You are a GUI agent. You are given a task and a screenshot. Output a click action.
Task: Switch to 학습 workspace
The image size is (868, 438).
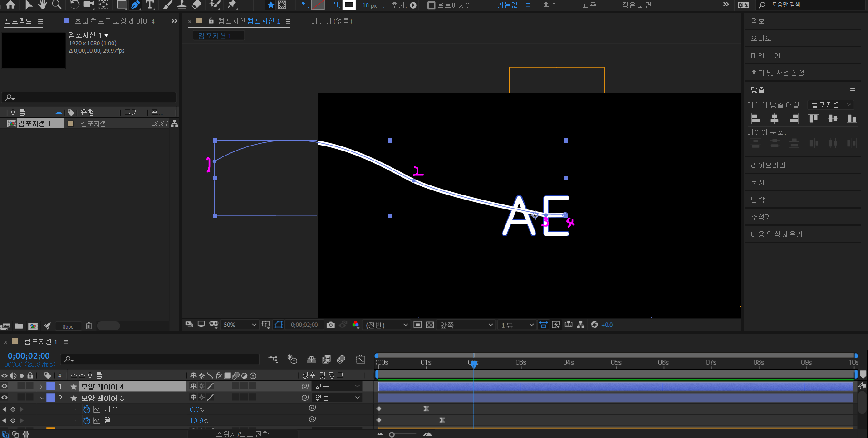tap(550, 5)
